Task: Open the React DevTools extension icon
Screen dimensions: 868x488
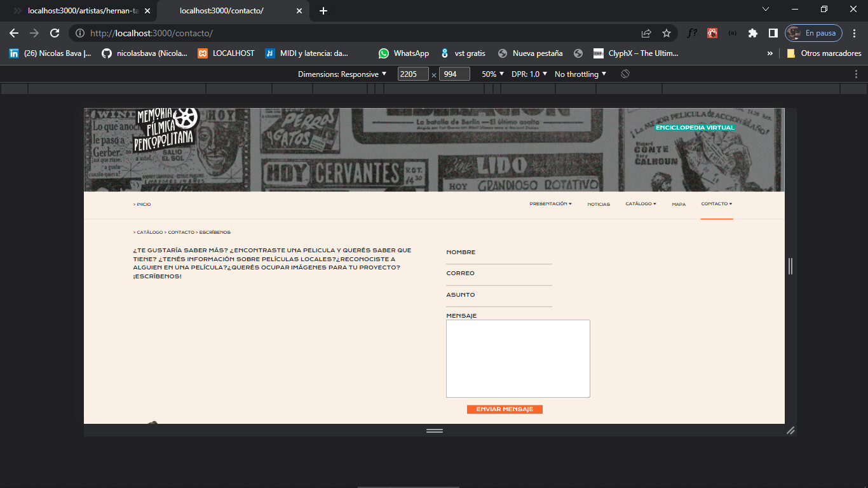Action: point(712,33)
